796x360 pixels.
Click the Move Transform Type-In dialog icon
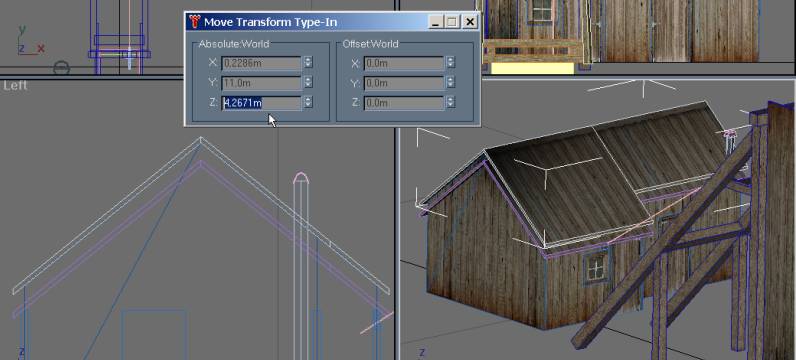pos(194,22)
